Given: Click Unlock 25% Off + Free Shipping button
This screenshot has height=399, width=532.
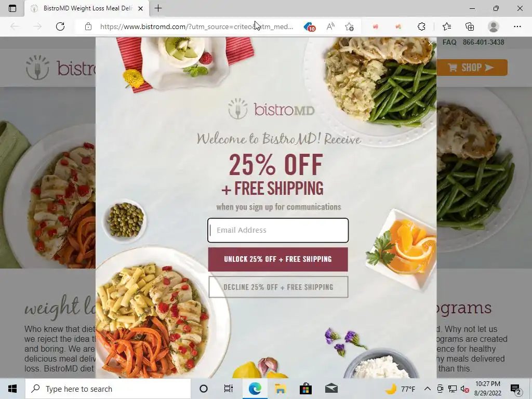Looking at the screenshot, I should (x=278, y=259).
